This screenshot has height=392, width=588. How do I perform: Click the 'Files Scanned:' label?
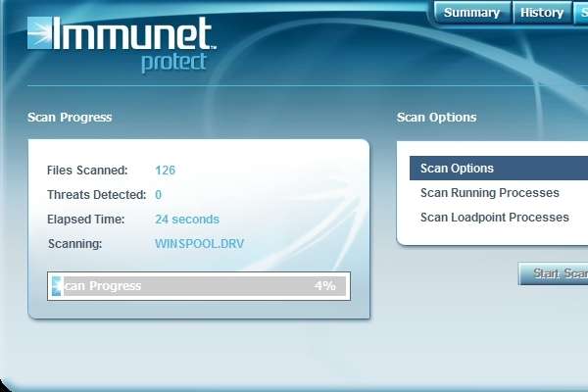point(87,171)
